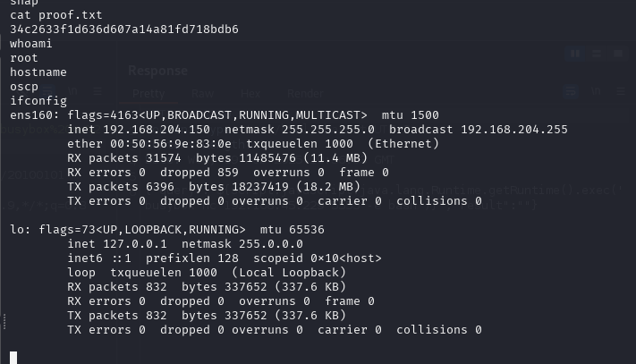Select the side-by-side layout icon
The height and width of the screenshot is (364, 636).
575,54
